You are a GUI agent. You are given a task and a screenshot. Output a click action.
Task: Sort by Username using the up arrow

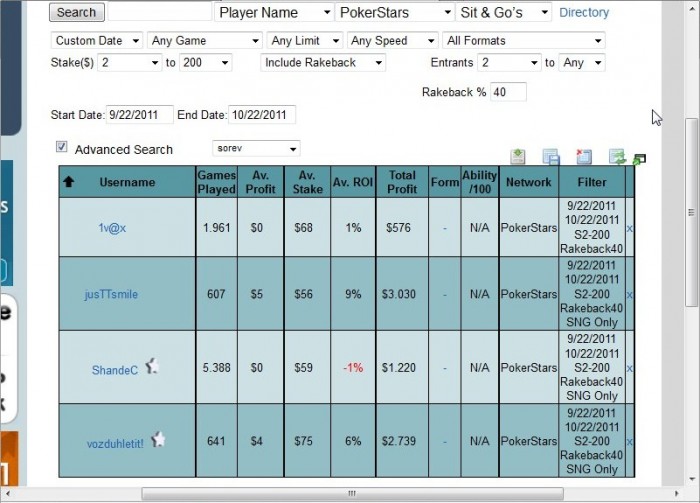coord(69,182)
